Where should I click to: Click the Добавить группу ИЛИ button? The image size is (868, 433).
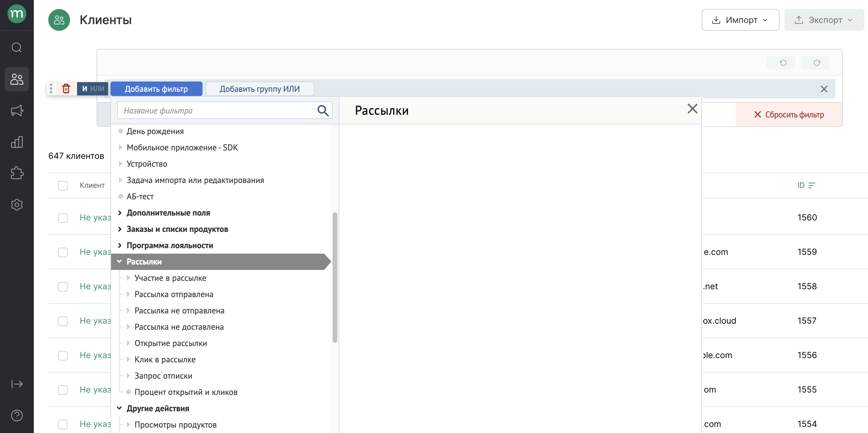pos(260,89)
